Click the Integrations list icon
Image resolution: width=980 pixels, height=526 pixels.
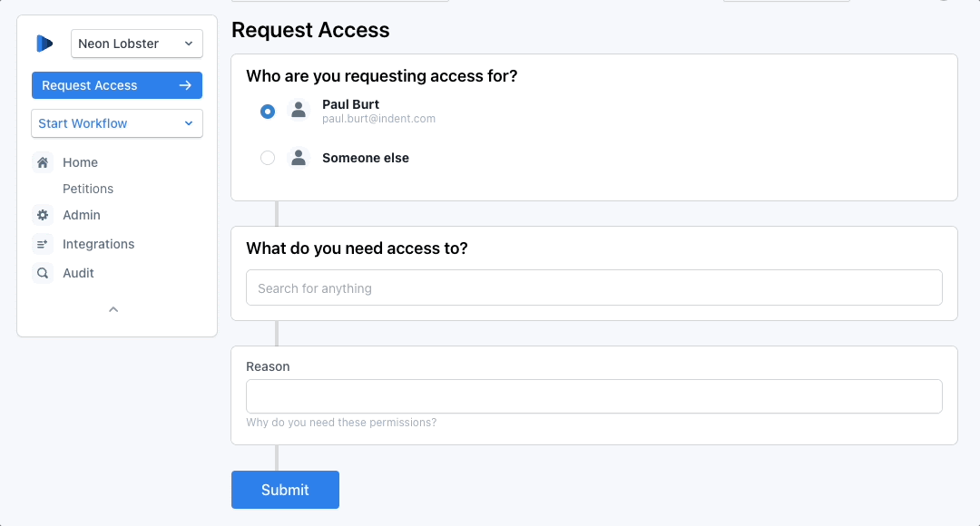(43, 244)
